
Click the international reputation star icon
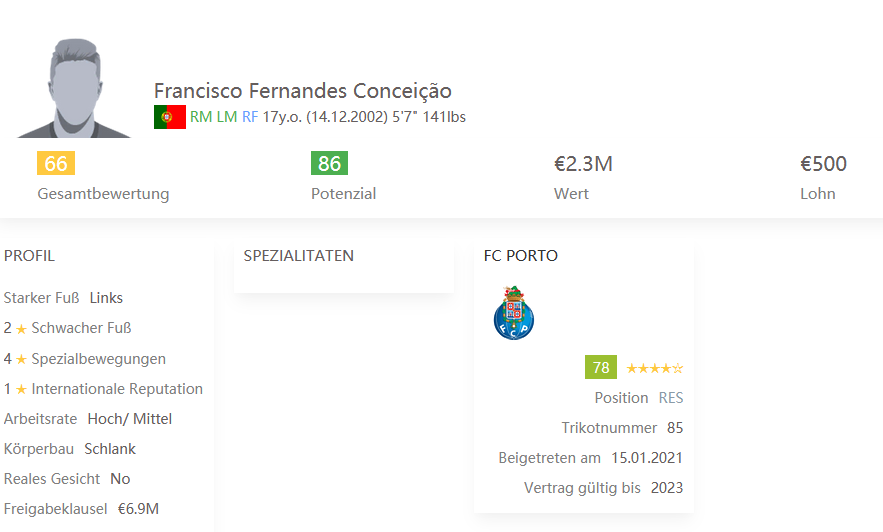pos(21,389)
